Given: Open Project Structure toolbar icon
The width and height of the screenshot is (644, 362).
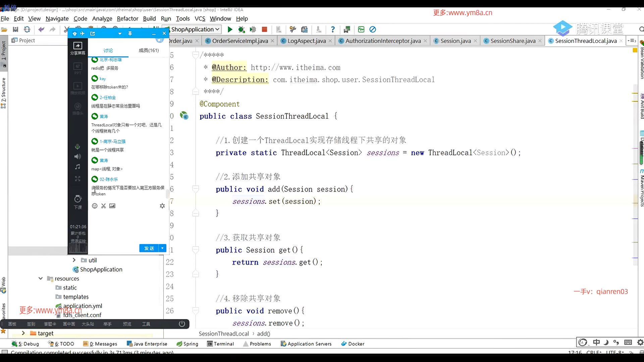Looking at the screenshot, I should (304, 29).
